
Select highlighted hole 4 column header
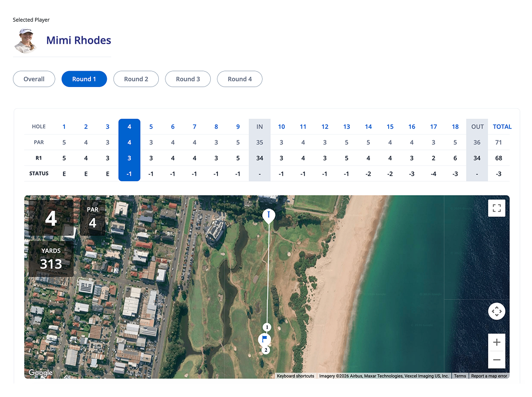[129, 127]
